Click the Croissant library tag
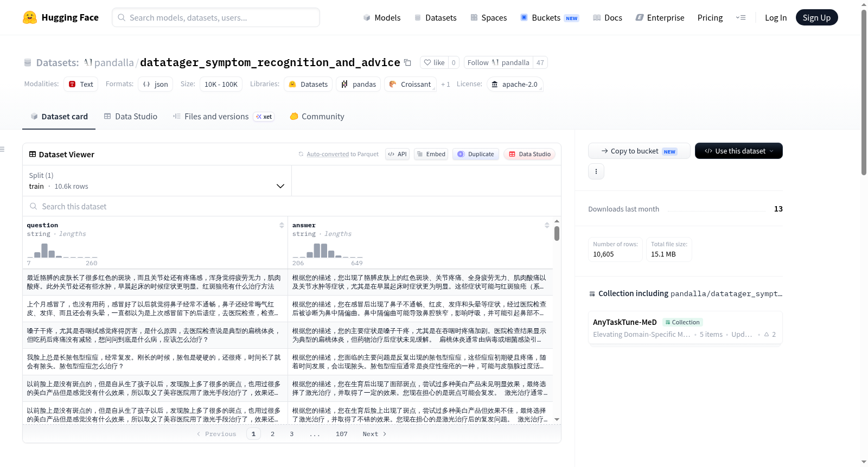 pyautogui.click(x=410, y=84)
